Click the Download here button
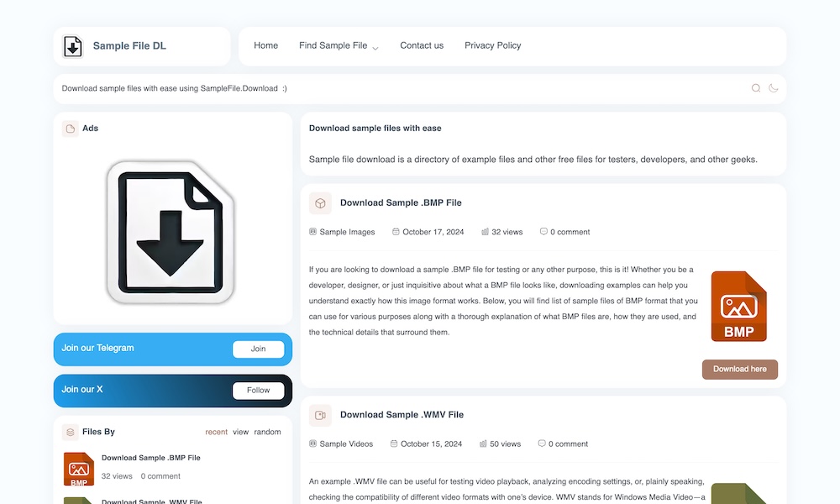840x504 pixels. (x=740, y=370)
